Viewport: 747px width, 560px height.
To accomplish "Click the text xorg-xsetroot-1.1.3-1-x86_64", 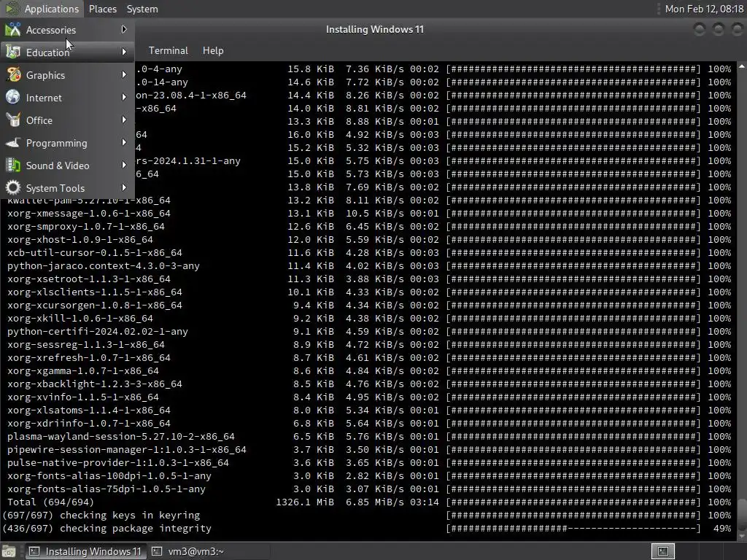I will point(88,279).
